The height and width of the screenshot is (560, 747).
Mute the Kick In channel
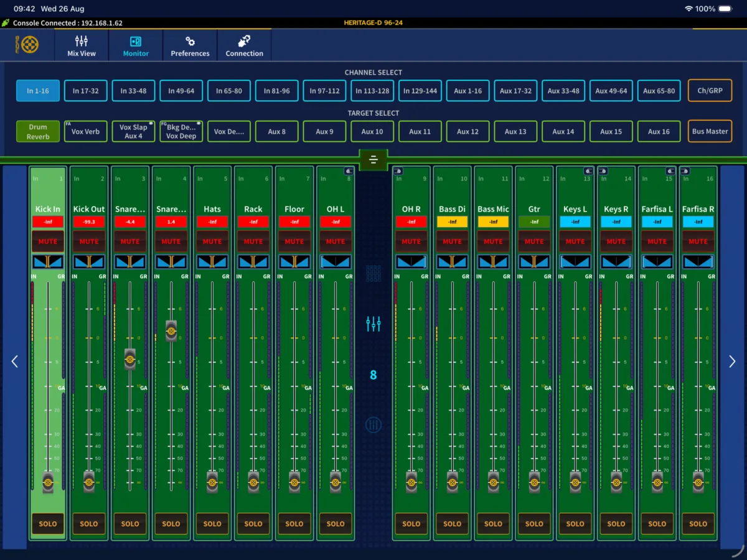click(x=48, y=241)
